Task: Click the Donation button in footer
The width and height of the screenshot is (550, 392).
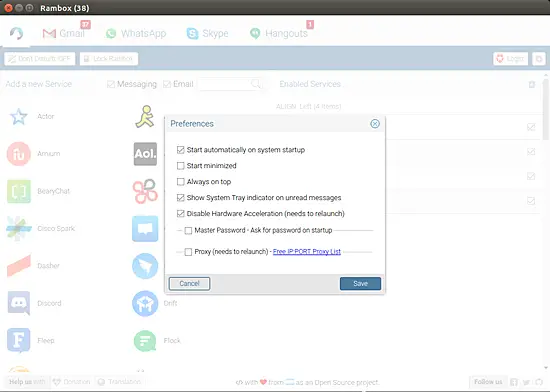Action: click(71, 381)
